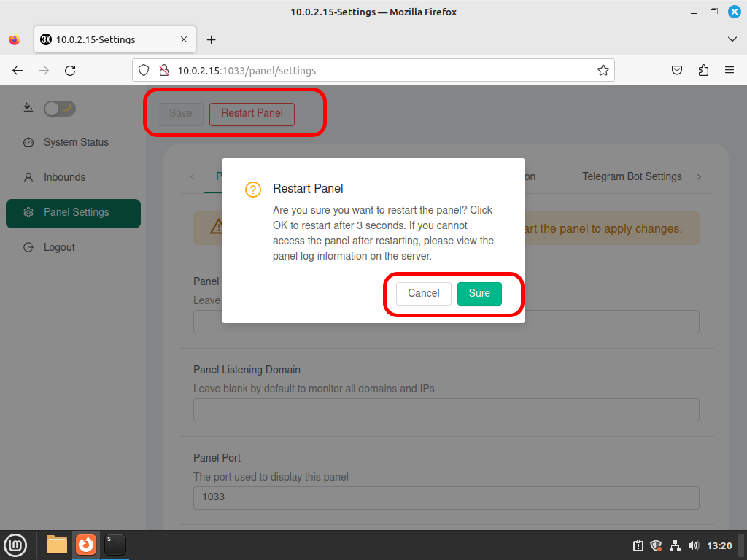Open Firefox list all tabs dropdown
Image resolution: width=747 pixels, height=560 pixels.
(732, 39)
